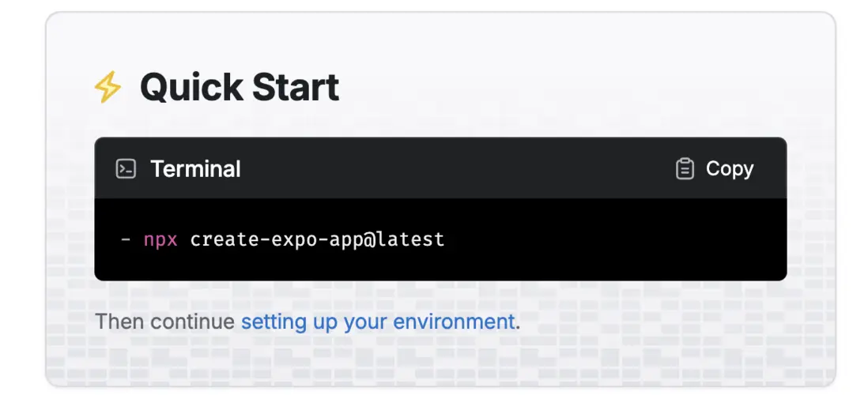Click the dash prompt before npx

click(126, 239)
